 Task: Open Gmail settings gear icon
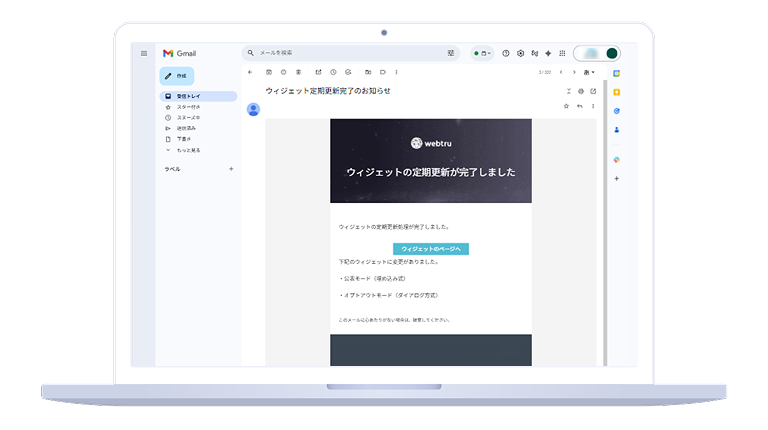[521, 53]
